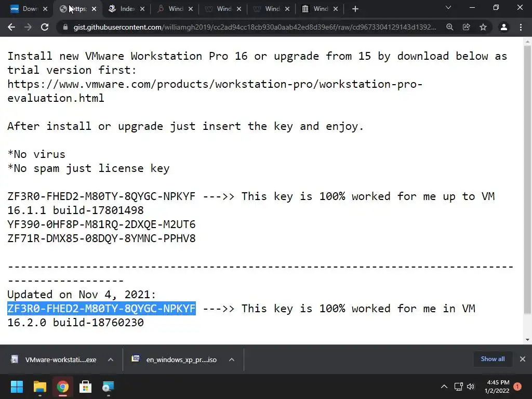The width and height of the screenshot is (532, 399).
Task: Open the zoom magnifier icon in address bar
Action: tap(450, 27)
